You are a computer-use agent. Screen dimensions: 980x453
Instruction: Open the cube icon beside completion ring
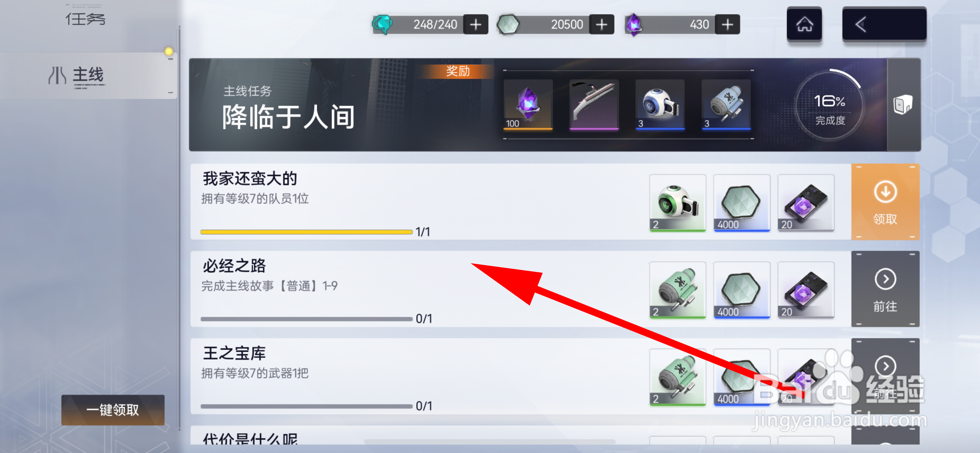coord(903,104)
